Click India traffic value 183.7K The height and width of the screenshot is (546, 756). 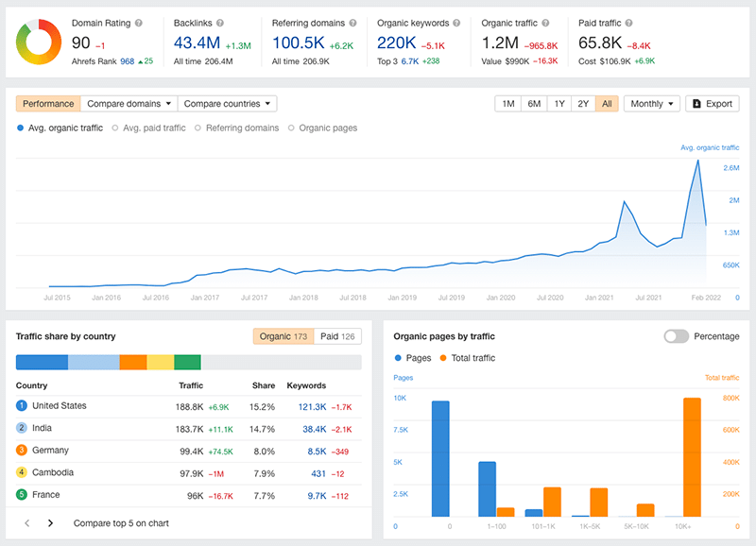[x=190, y=429]
